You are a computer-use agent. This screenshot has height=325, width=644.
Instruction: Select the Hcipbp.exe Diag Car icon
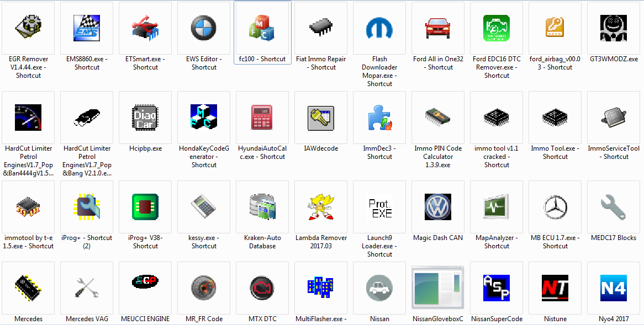(x=145, y=117)
